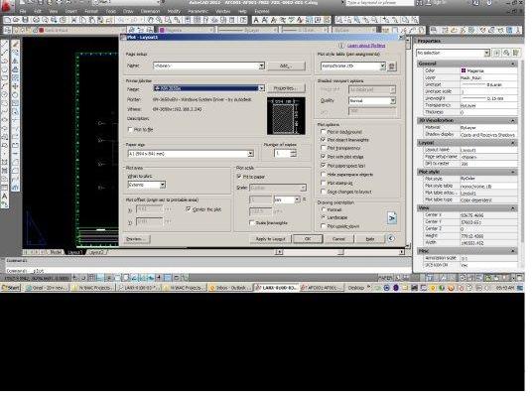Click the Layer Properties Manager icon
Viewport: 532px width, 399px height.
click(8, 30)
